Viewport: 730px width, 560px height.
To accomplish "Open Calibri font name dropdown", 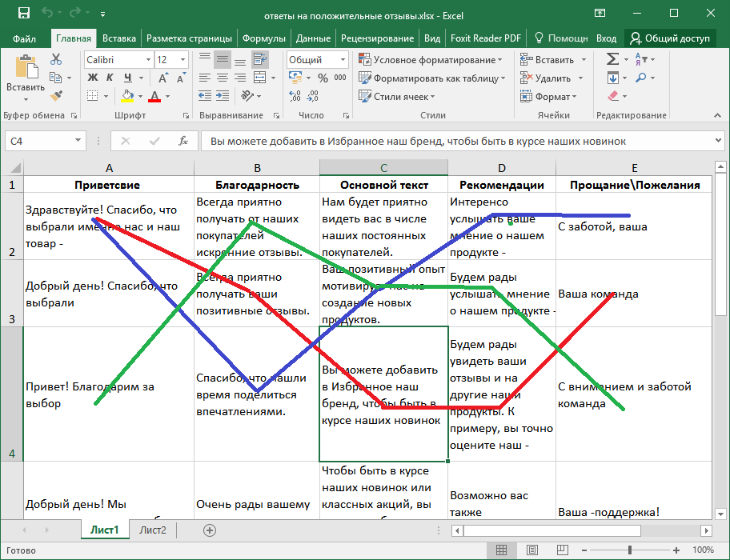I will pos(149,59).
